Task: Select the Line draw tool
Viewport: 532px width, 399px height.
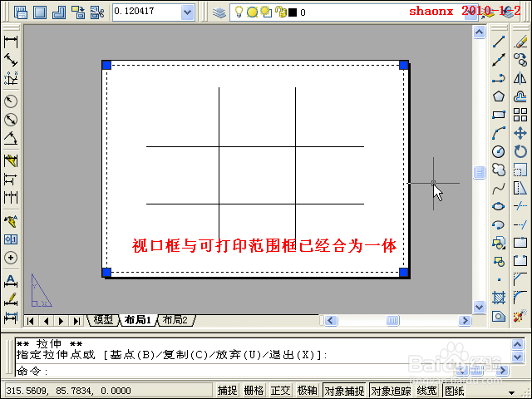Action: [499, 42]
